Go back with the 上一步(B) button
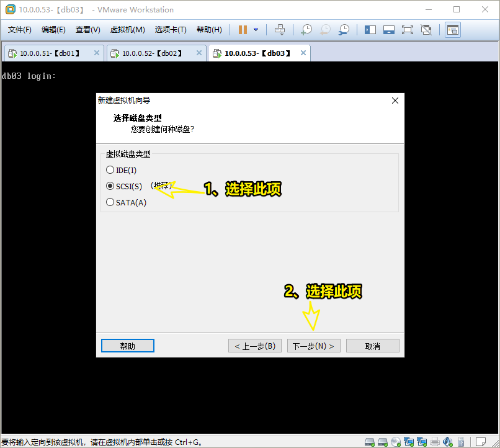The height and width of the screenshot is (448, 500). point(255,346)
